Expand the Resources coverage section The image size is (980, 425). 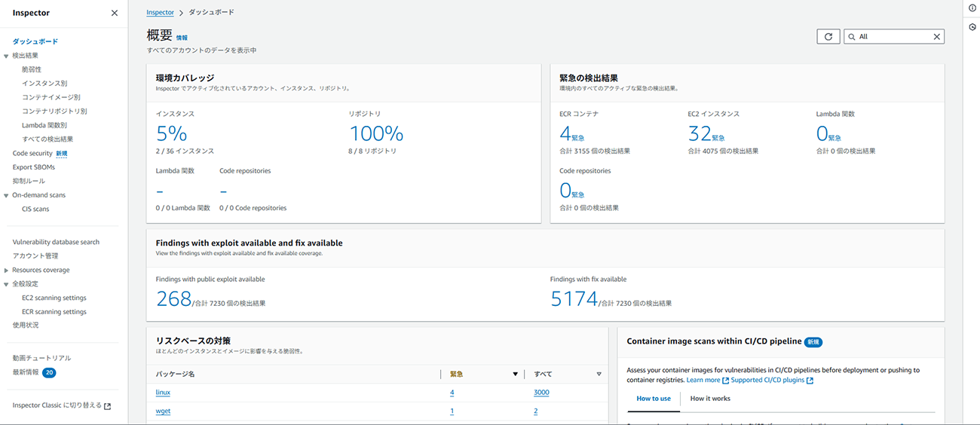click(x=6, y=271)
